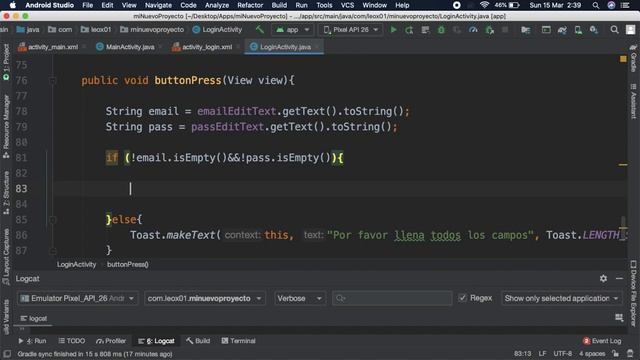Open the Terminal tool window

pos(238,341)
